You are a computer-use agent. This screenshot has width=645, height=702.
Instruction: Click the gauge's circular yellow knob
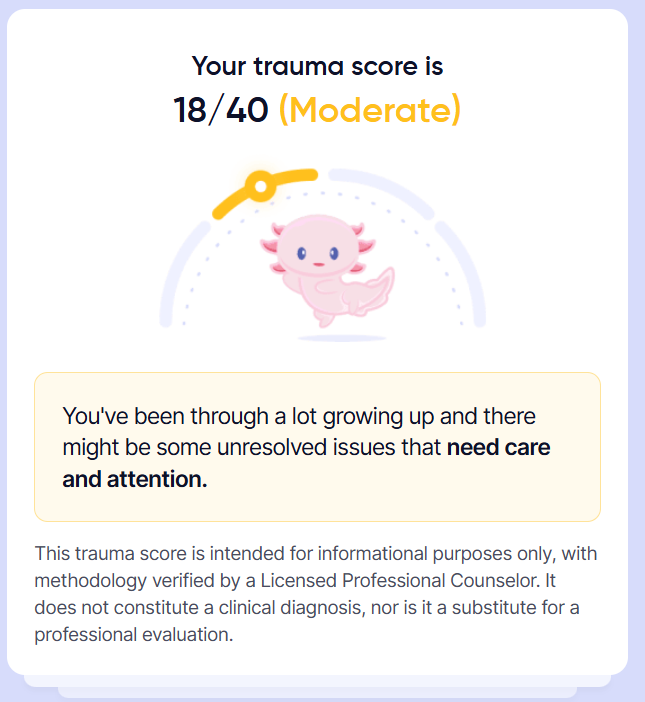click(x=261, y=186)
